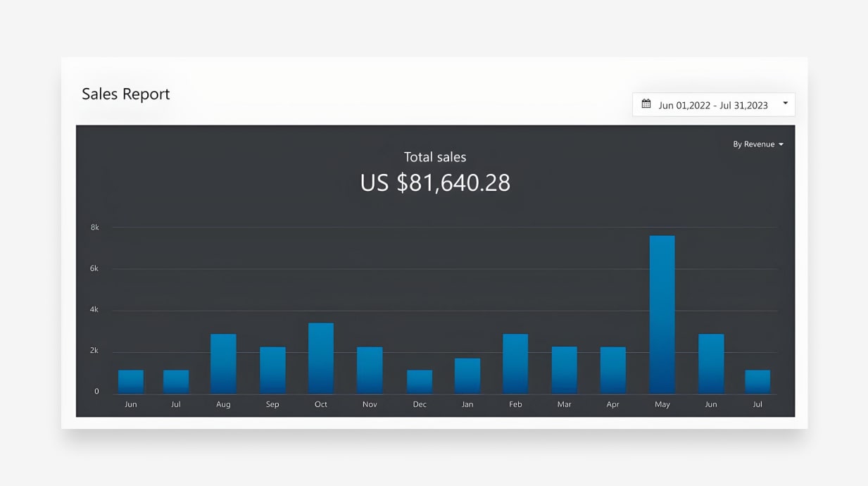Select the tallest May bar in chart

(x=662, y=314)
